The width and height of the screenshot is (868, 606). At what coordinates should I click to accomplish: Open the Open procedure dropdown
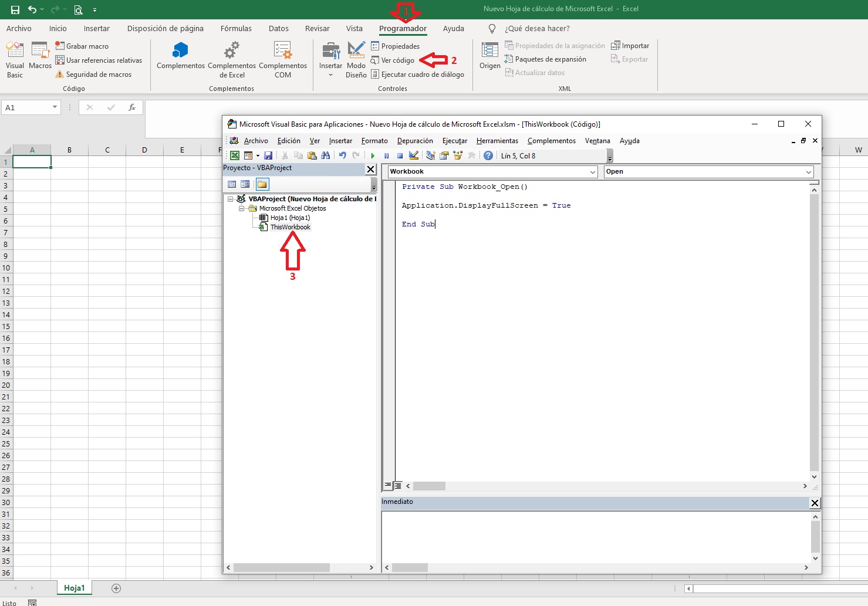tap(809, 171)
